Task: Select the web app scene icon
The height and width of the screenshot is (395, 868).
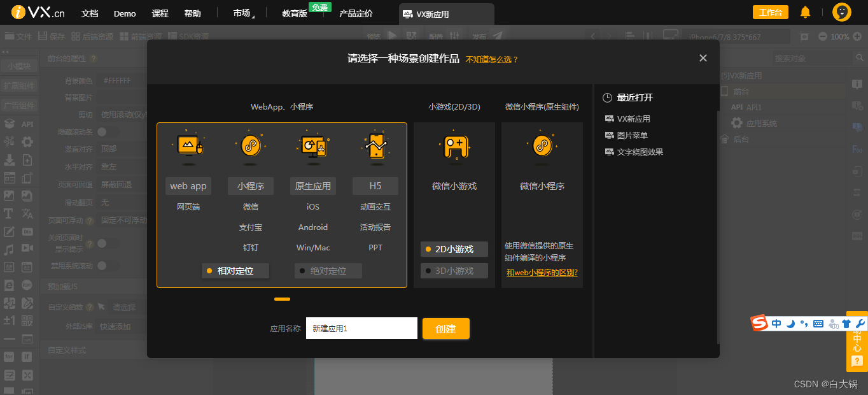Action: coord(188,147)
